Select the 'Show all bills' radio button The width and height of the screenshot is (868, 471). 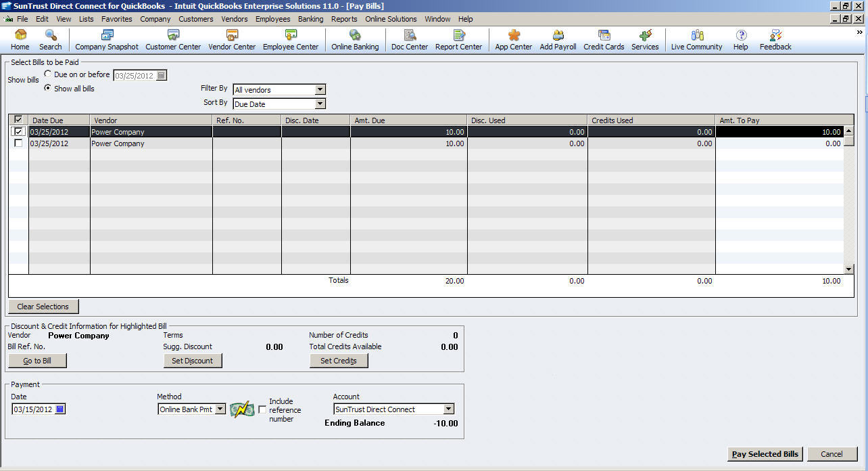click(x=48, y=89)
